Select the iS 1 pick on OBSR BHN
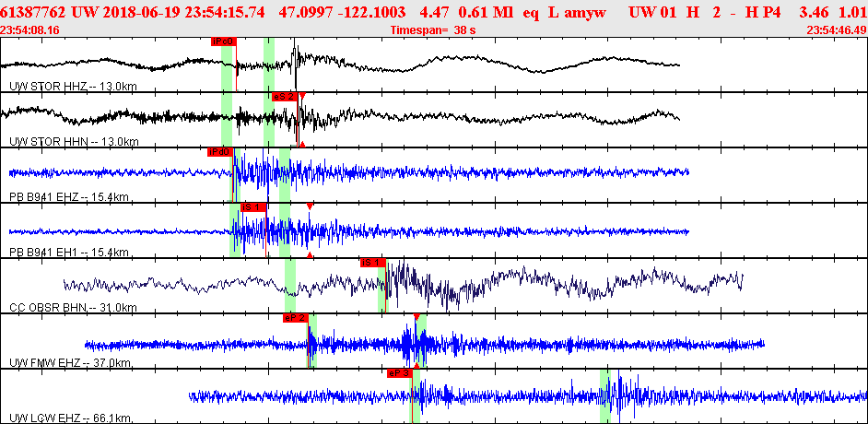Screen dimensions: 868x424 coord(372,263)
